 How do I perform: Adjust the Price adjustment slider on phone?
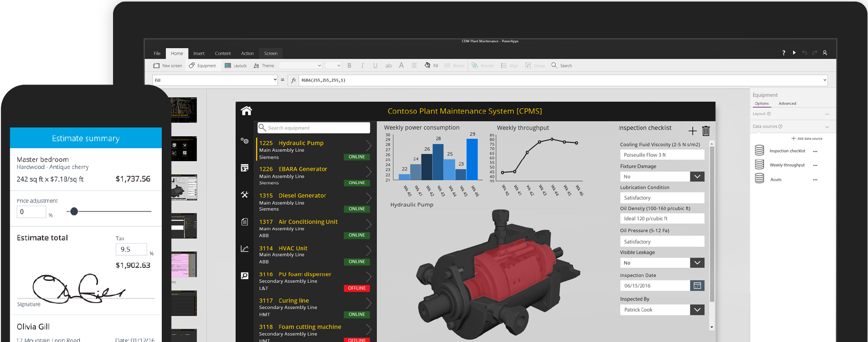tap(74, 211)
